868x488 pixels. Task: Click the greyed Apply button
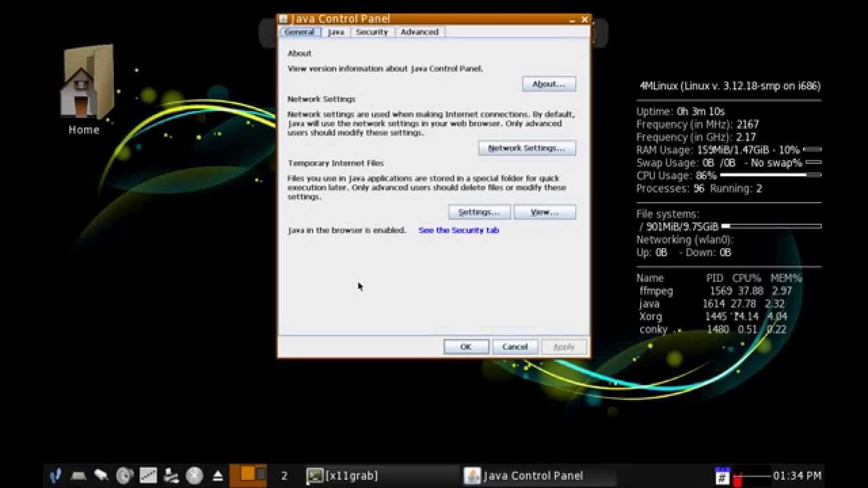click(x=564, y=346)
